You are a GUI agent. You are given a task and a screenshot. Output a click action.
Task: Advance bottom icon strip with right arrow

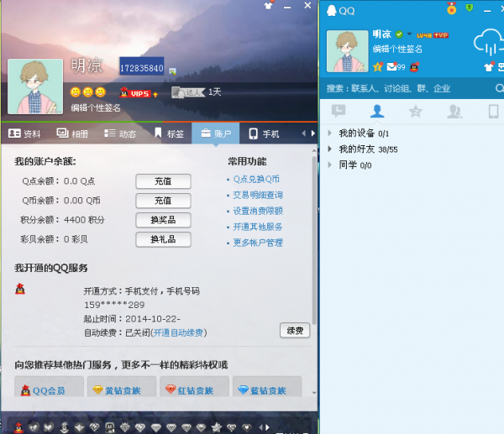point(267,427)
